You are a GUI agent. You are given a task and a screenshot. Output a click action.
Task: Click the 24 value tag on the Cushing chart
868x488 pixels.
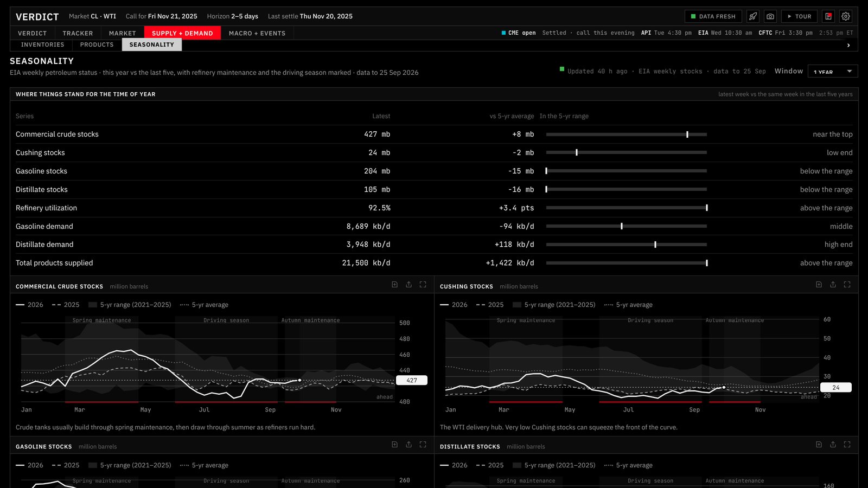pyautogui.click(x=836, y=387)
